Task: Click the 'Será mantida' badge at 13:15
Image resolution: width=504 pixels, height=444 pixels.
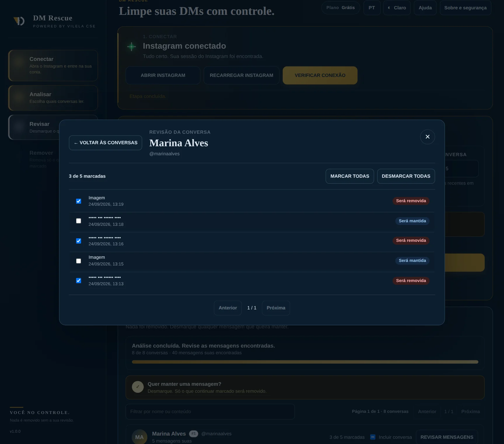Action: 412,260
